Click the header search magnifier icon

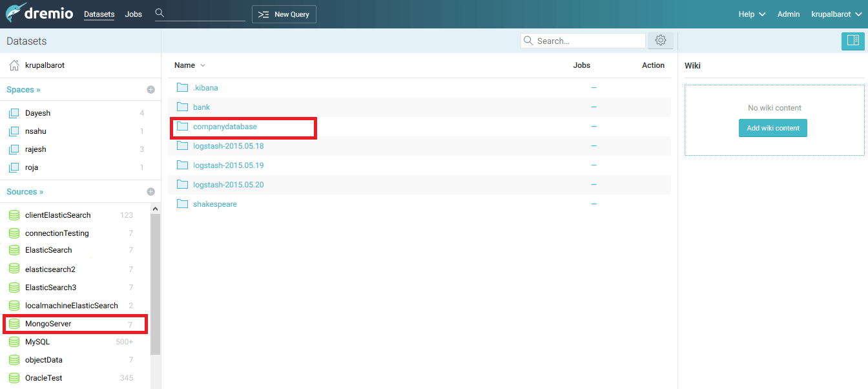[x=160, y=13]
